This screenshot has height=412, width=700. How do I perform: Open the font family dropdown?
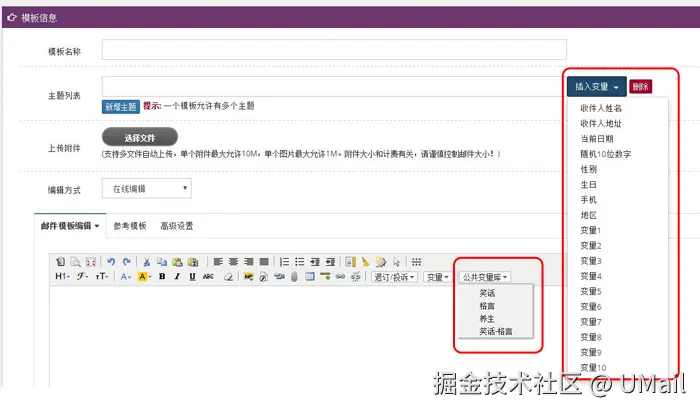coord(82,277)
